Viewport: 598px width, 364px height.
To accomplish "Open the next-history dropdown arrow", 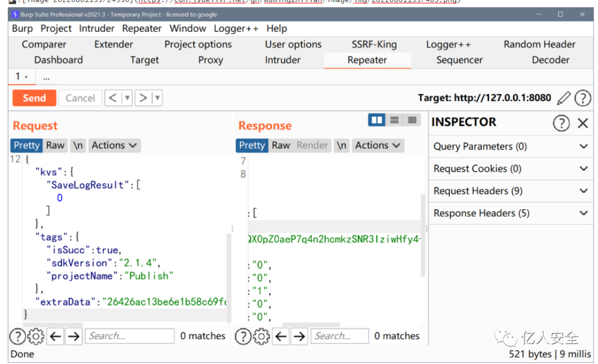I will coord(157,98).
